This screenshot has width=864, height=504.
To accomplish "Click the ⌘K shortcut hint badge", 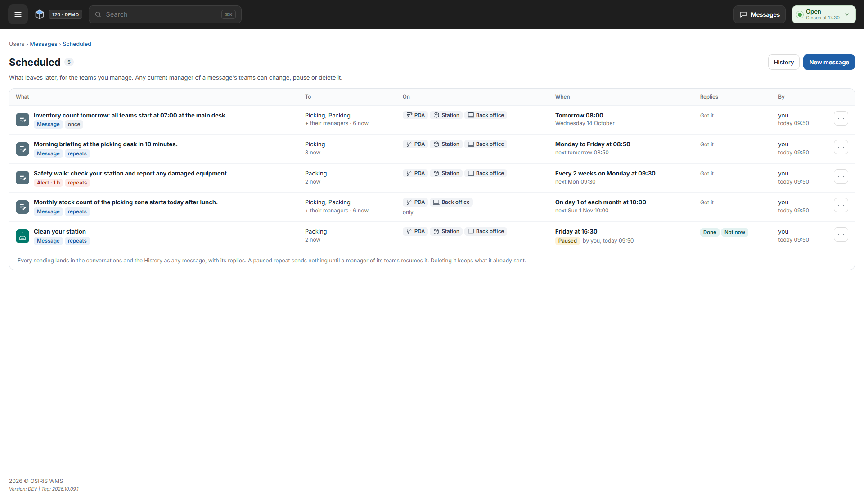I will (x=229, y=14).
